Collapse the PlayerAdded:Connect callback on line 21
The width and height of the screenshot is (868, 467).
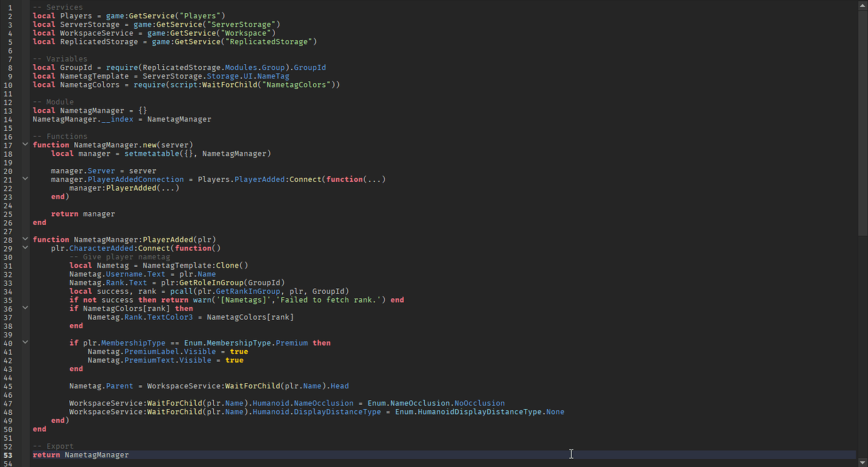pyautogui.click(x=25, y=179)
